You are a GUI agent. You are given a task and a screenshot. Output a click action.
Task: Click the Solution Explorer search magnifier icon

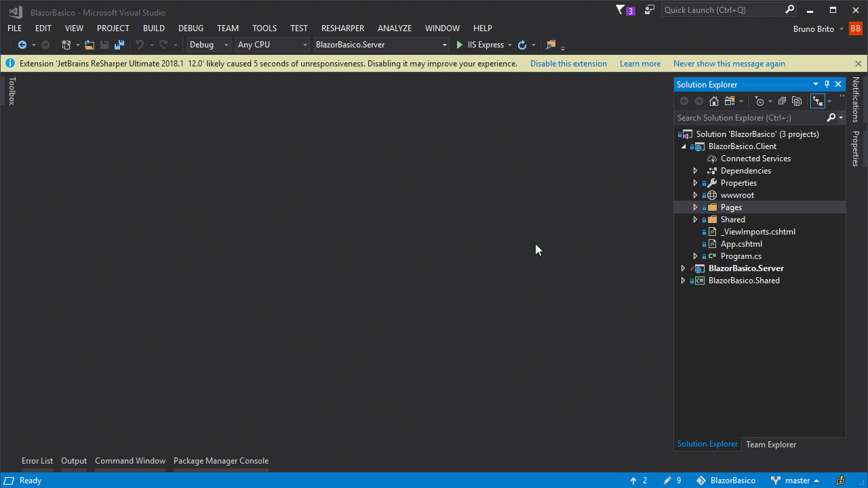[831, 118]
